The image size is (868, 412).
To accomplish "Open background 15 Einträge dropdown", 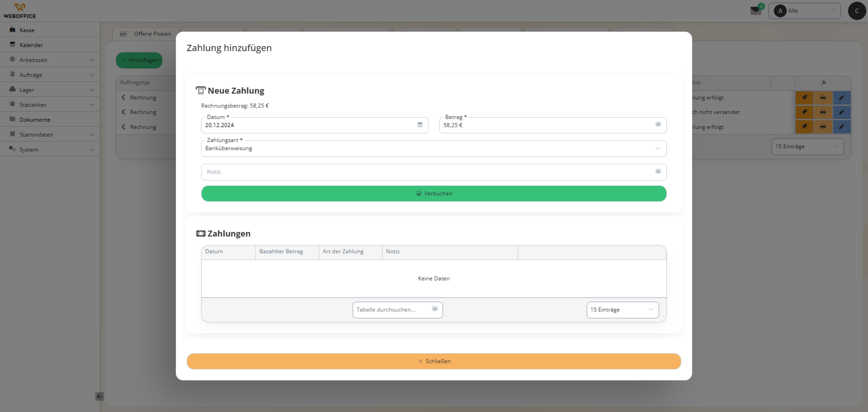I will pyautogui.click(x=807, y=147).
